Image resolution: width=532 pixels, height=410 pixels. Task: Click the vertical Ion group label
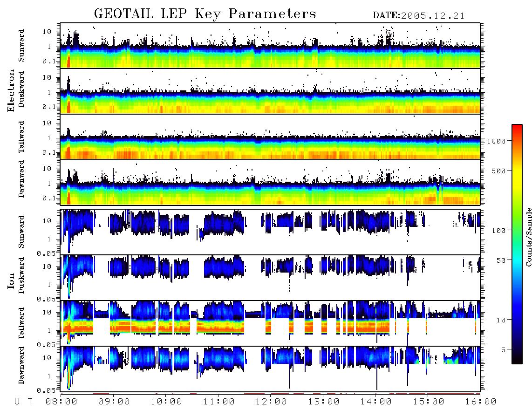pos(11,280)
